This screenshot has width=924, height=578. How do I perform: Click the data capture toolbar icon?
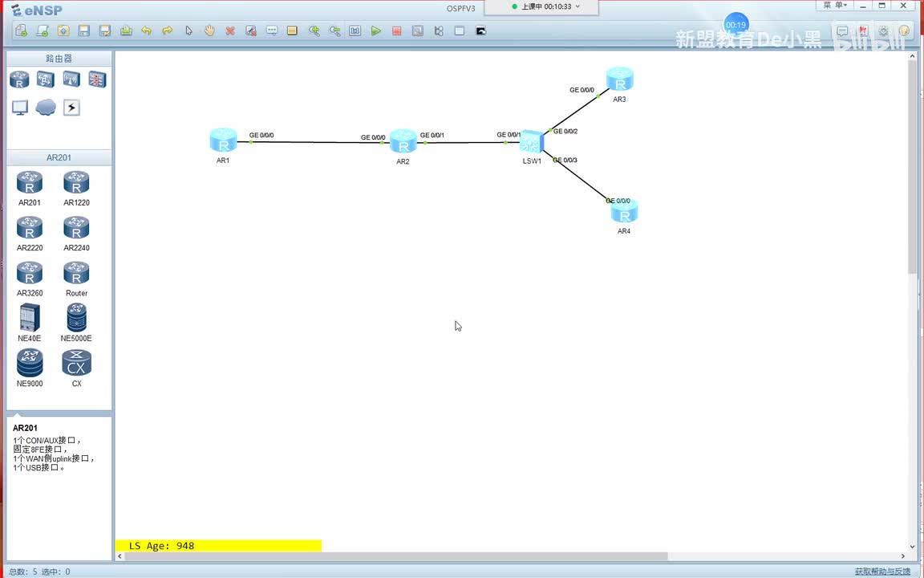[x=418, y=31]
